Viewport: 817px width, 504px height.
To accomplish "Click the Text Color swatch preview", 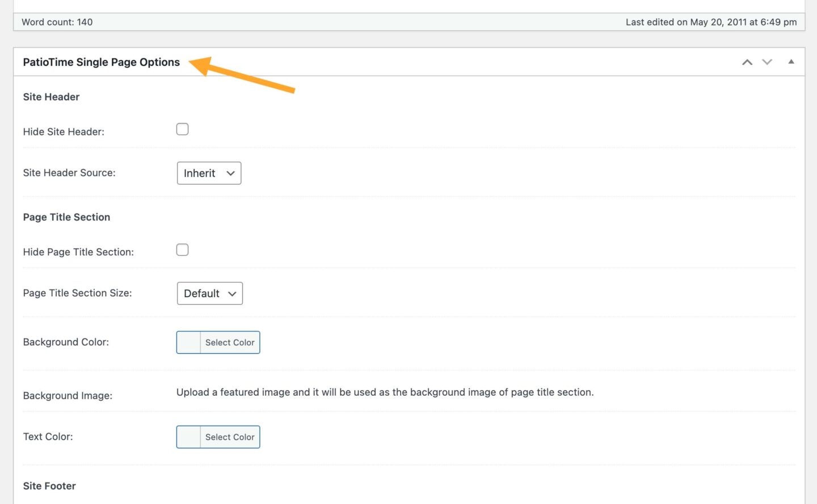I will point(188,437).
